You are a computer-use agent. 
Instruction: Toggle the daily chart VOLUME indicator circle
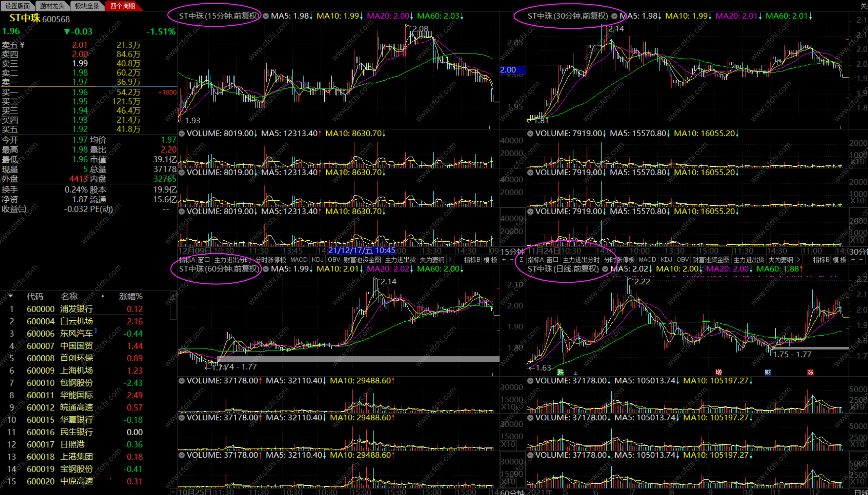click(530, 381)
